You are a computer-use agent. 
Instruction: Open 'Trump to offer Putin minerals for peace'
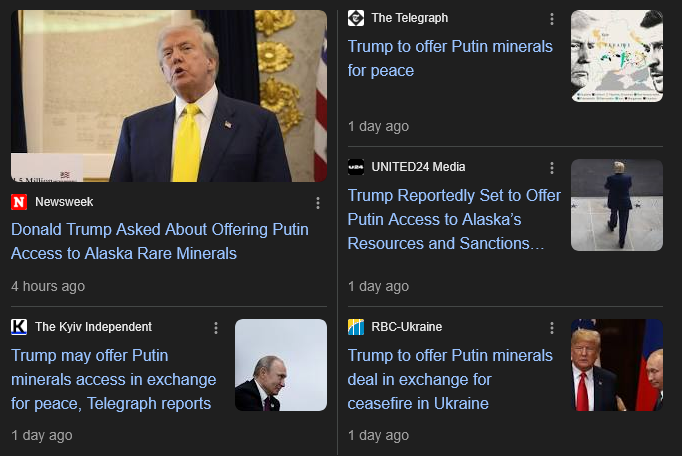pos(450,58)
